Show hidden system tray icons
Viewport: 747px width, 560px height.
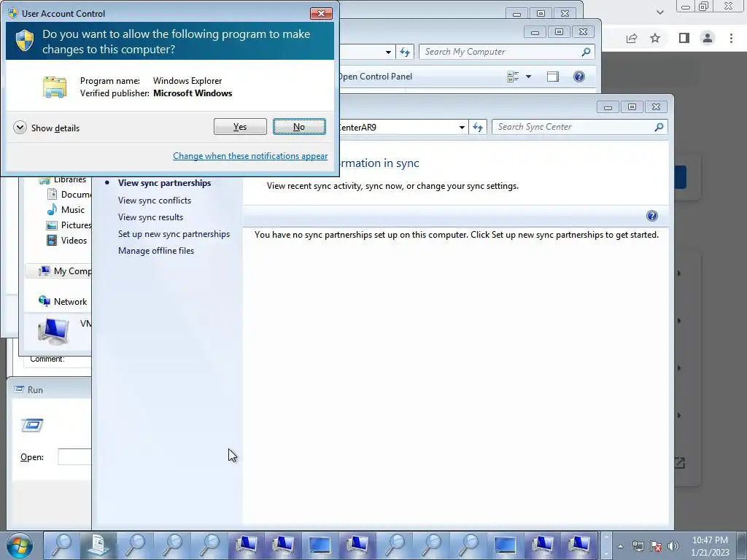[620, 546]
